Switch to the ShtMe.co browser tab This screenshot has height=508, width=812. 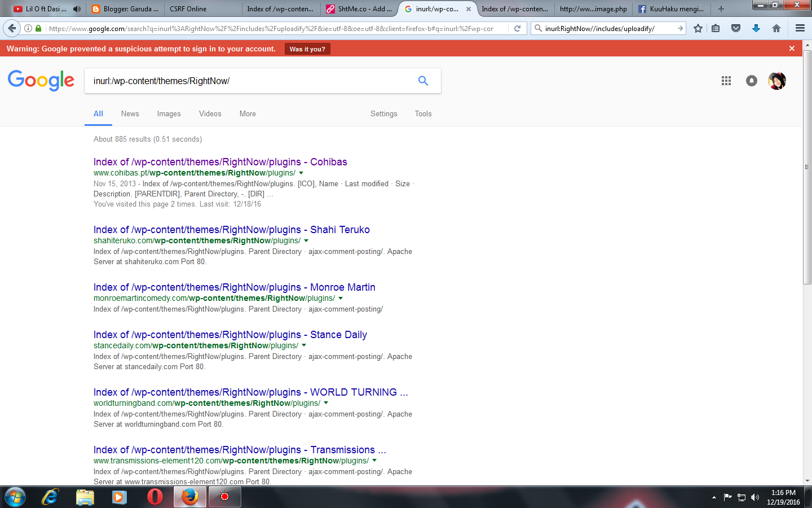(x=359, y=9)
